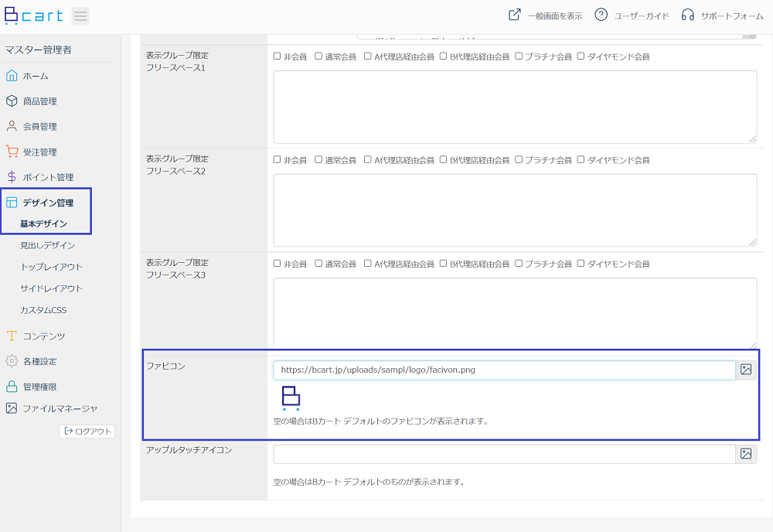Click the 受注管理 cart icon
This screenshot has height=532, width=773.
point(12,152)
